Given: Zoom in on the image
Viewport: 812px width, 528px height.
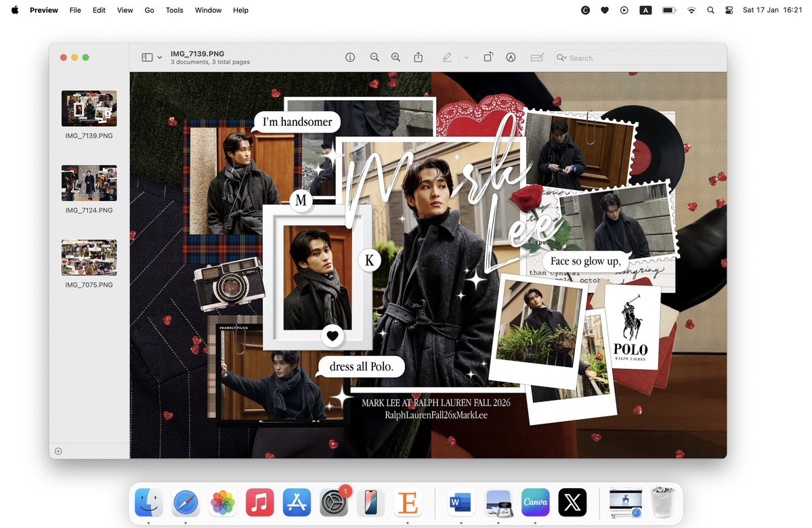Looking at the screenshot, I should [396, 58].
